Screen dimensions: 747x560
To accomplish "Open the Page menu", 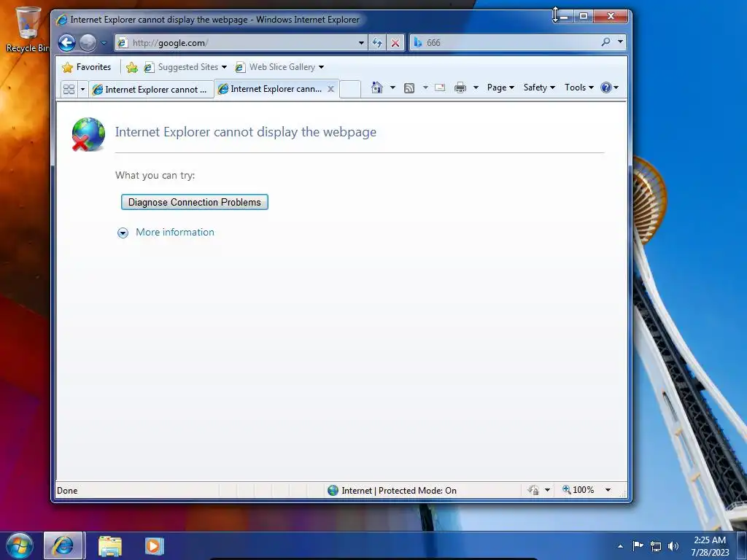I will click(x=500, y=87).
